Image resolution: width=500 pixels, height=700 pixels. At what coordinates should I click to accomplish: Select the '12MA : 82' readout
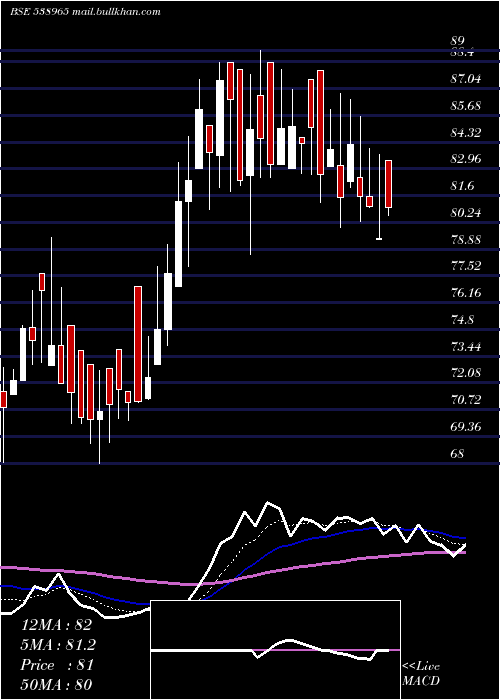pos(56,625)
